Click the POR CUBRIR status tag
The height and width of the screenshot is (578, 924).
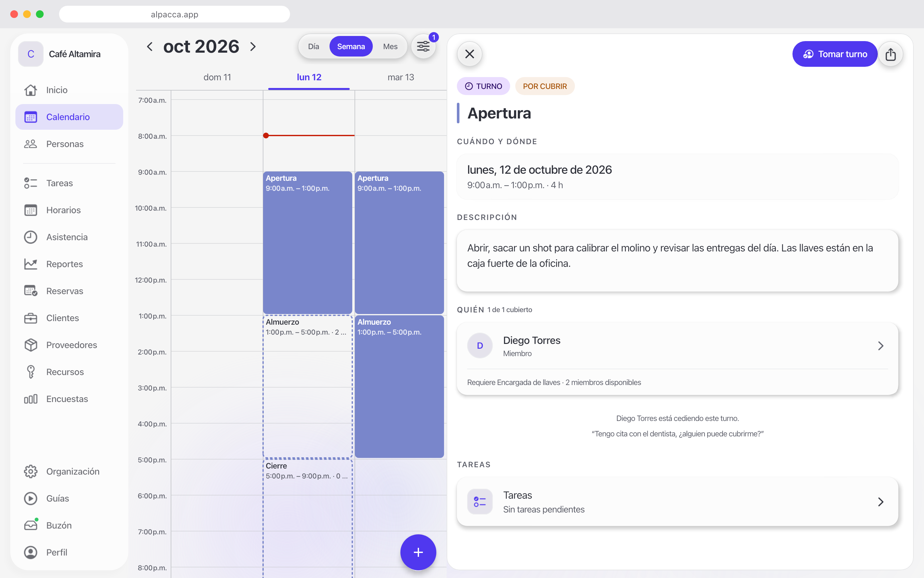pyautogui.click(x=545, y=86)
